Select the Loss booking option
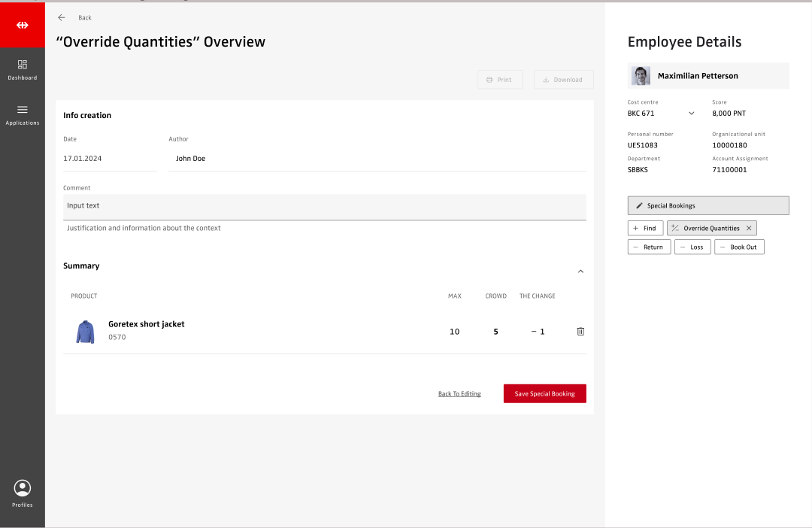 pyautogui.click(x=692, y=247)
